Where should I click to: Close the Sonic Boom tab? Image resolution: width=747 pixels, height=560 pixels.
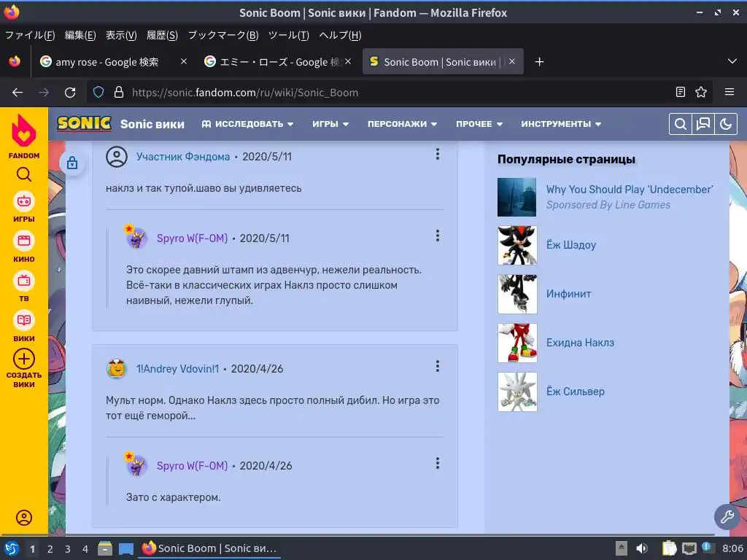(512, 61)
